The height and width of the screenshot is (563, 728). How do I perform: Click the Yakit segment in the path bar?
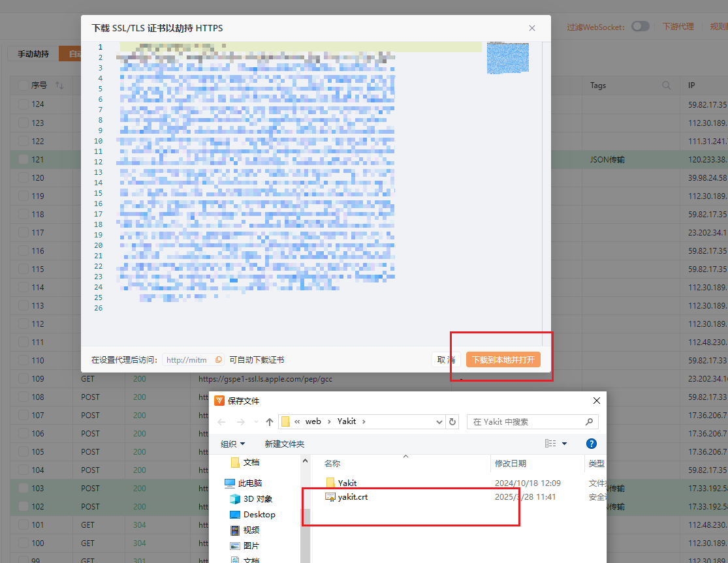click(346, 421)
